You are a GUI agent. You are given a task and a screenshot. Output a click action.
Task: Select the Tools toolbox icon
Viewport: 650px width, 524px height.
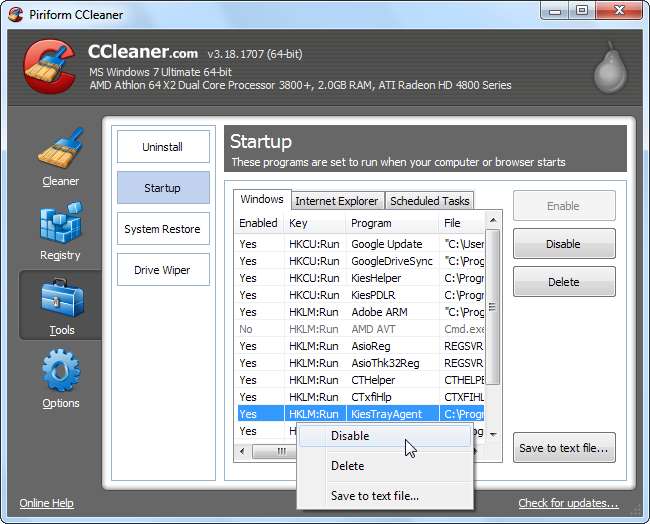(x=60, y=298)
